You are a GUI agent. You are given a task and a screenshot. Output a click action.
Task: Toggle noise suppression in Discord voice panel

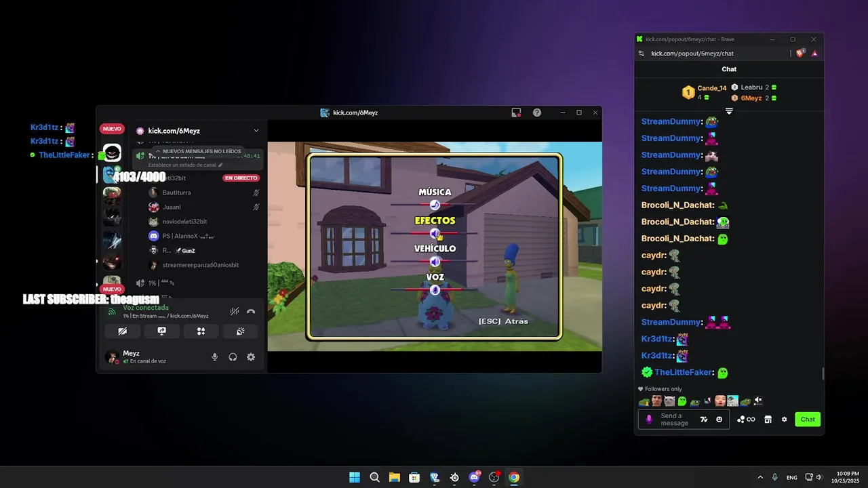coord(234,312)
